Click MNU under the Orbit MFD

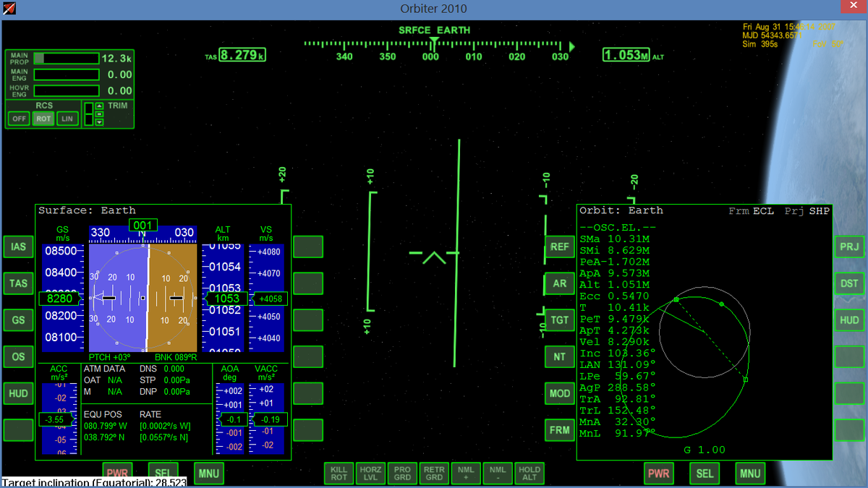(750, 474)
